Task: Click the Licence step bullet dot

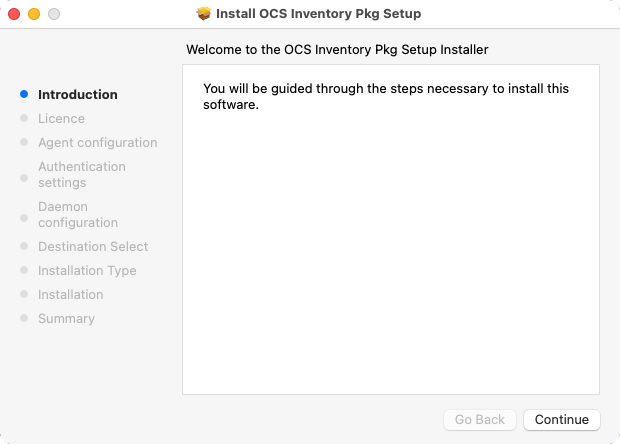Action: 24,118
